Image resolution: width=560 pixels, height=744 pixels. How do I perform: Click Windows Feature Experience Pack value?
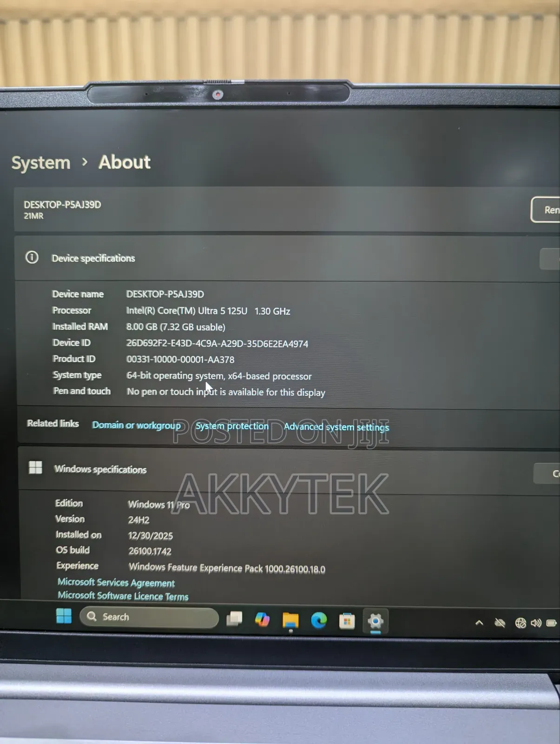click(227, 568)
